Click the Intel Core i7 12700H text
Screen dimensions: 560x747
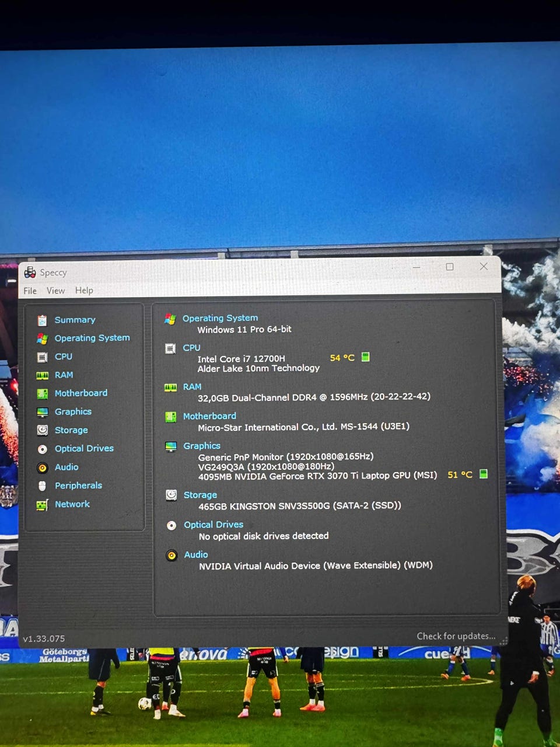click(x=242, y=359)
